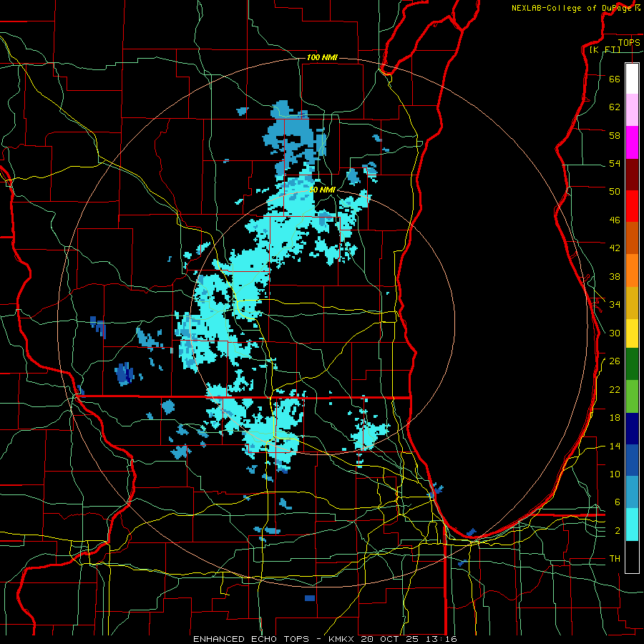Click the "10" legend value

click(x=615, y=474)
